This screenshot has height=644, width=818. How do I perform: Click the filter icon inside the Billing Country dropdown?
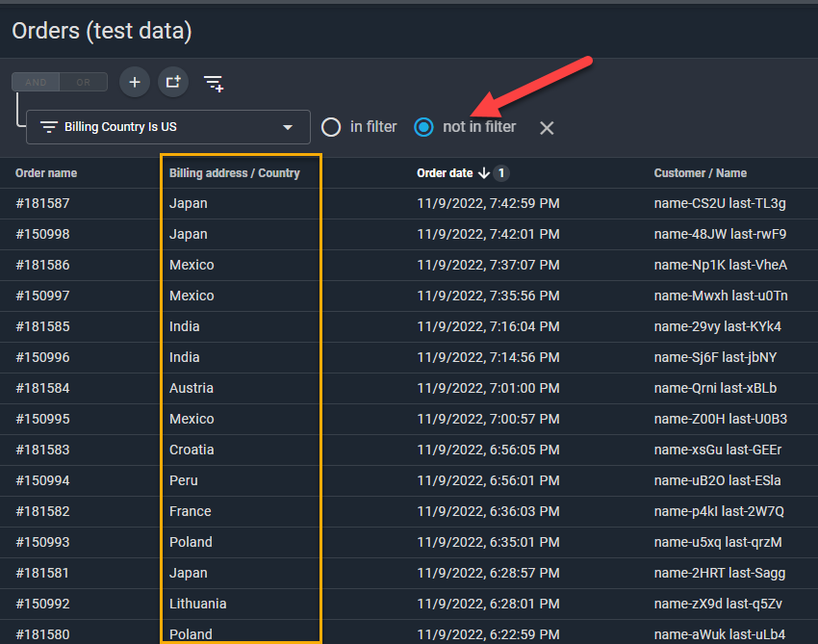(49, 127)
